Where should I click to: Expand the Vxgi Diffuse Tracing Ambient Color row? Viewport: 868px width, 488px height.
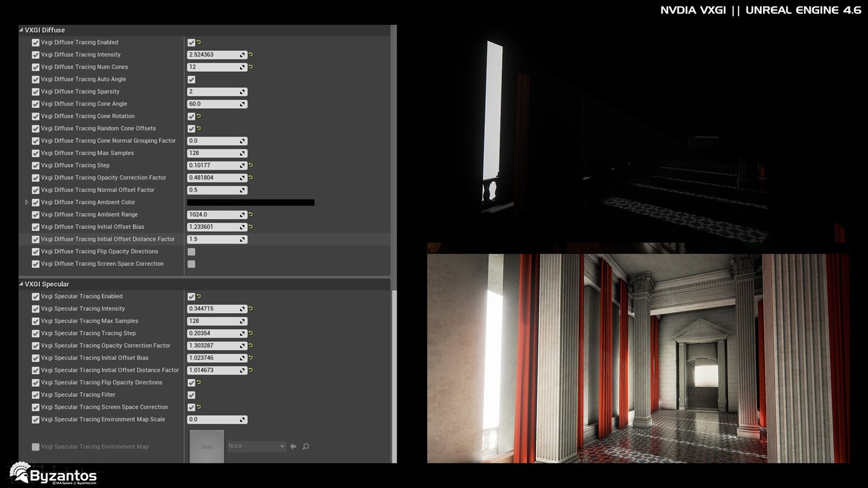coord(27,202)
